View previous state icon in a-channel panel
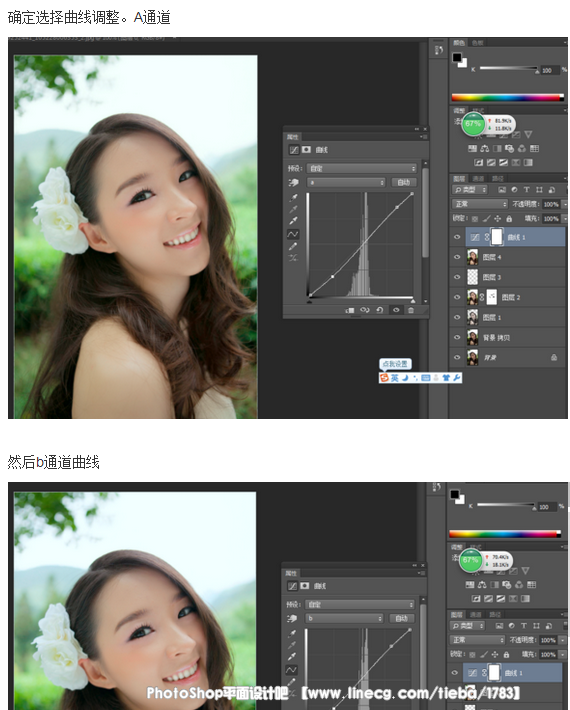The width and height of the screenshot is (570, 710). [x=364, y=310]
